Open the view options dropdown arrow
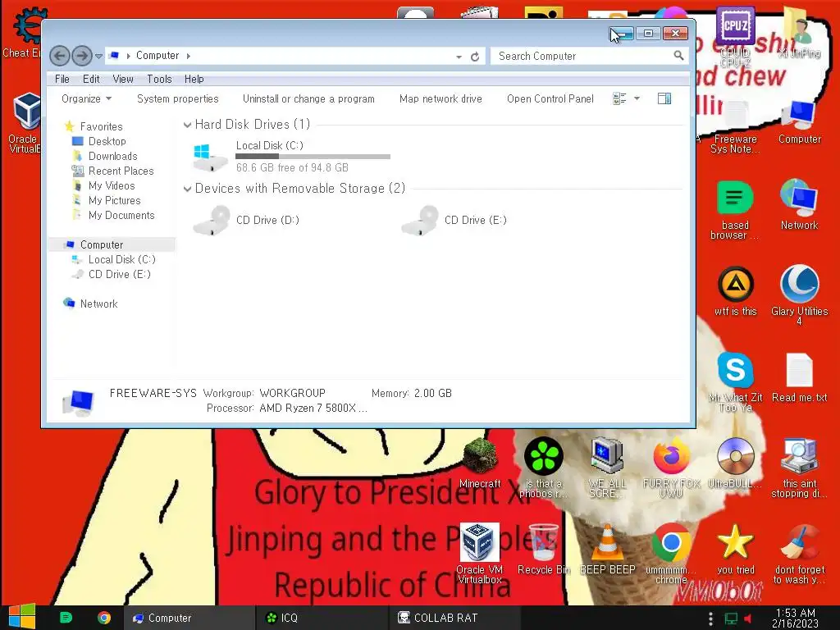This screenshot has width=840, height=630. click(637, 98)
